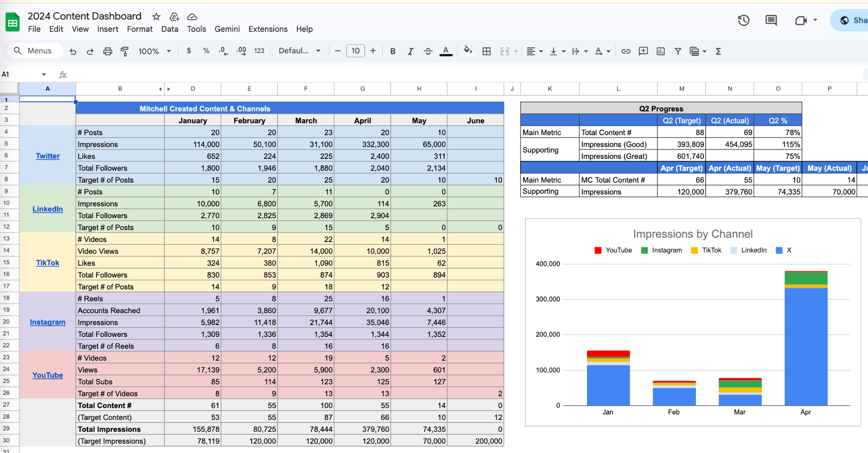The width and height of the screenshot is (868, 453).
Task: Expand the Default font dropdown
Action: [299, 51]
